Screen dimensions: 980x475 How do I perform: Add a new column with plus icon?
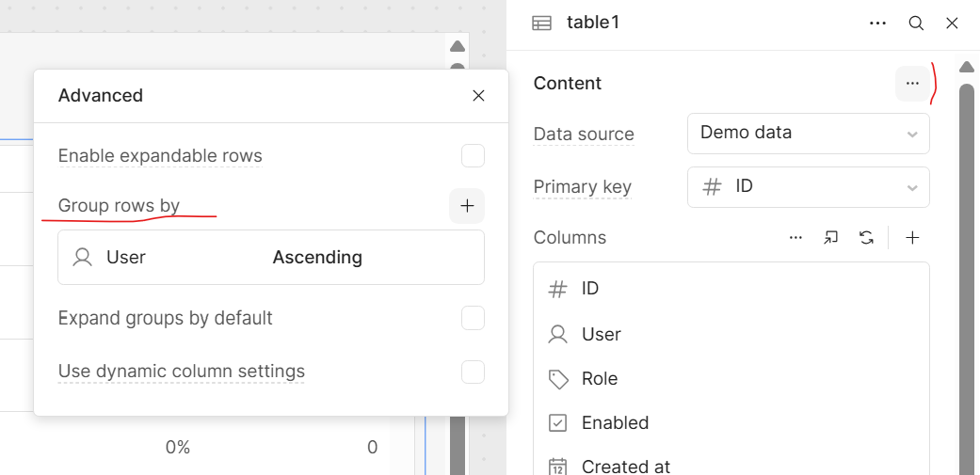coord(912,238)
